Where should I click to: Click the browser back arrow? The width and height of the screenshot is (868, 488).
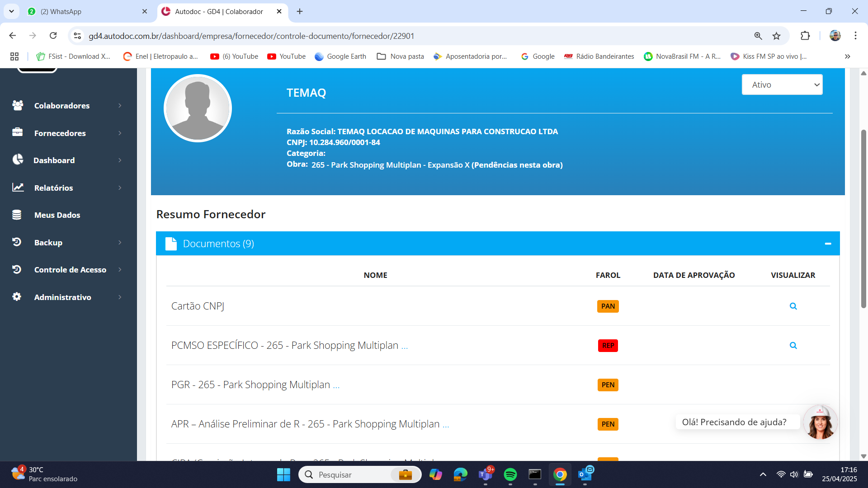13,36
